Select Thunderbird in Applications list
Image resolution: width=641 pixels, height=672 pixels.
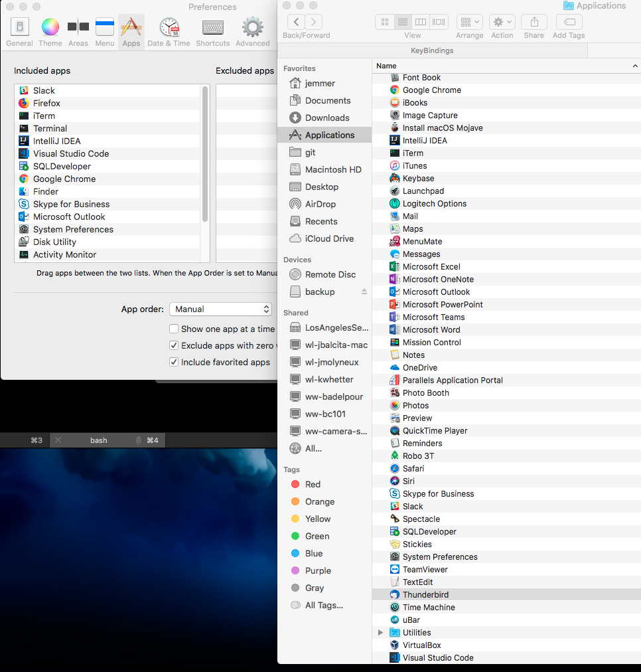506,595
